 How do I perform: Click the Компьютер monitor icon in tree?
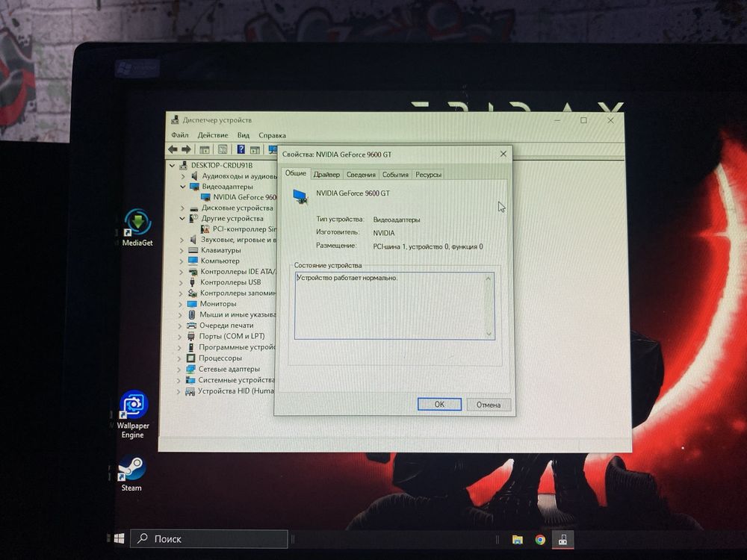tap(193, 261)
